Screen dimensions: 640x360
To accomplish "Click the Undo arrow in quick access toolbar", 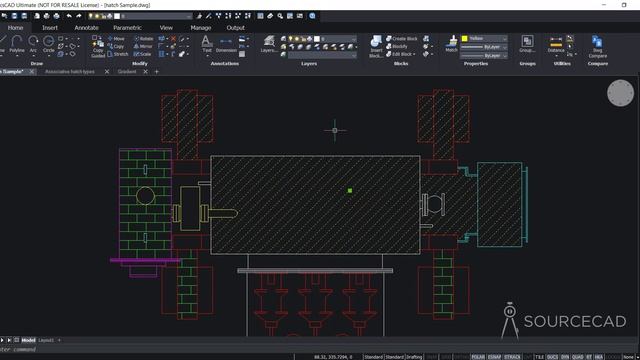I will (x=69, y=16).
